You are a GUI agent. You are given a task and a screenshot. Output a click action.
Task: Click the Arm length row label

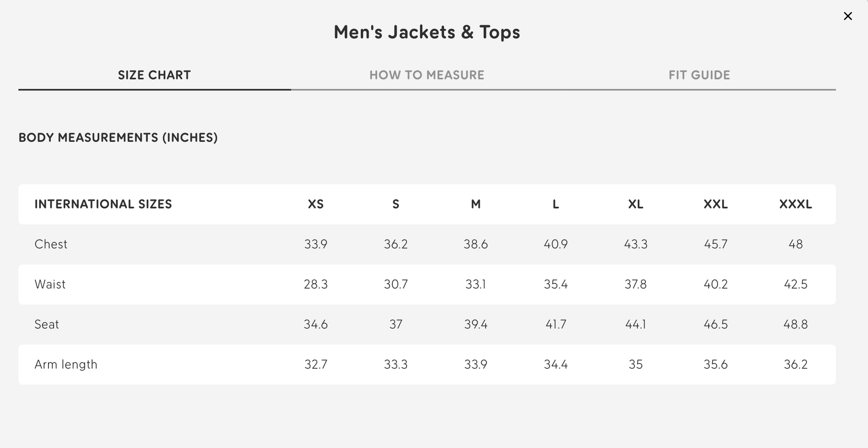(x=66, y=364)
